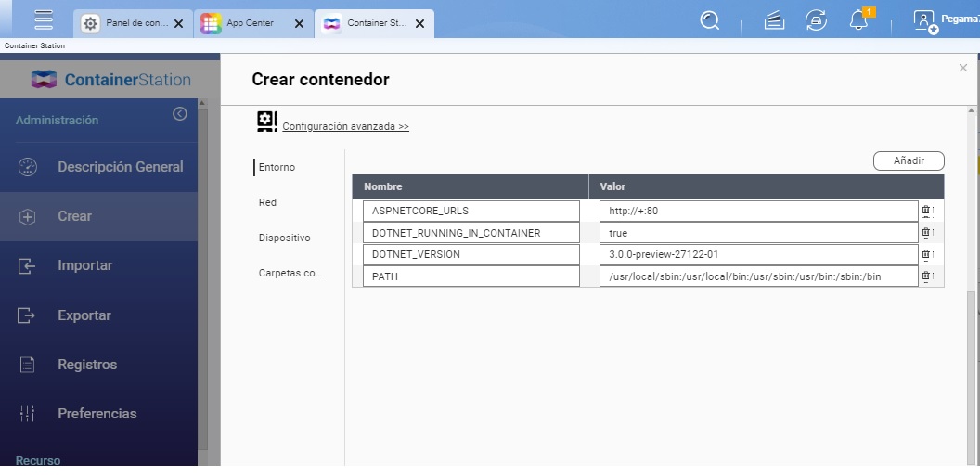Select the Red settings section
Image resolution: width=980 pixels, height=475 pixels.
click(x=267, y=202)
